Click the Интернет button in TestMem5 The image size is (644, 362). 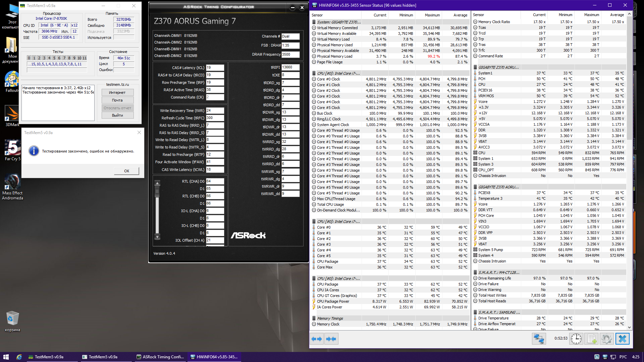(x=117, y=93)
